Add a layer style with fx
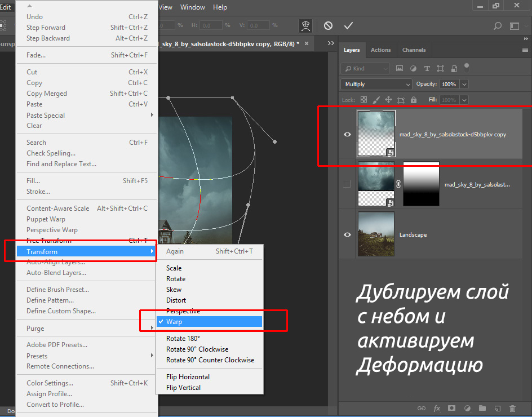The width and height of the screenshot is (532, 417). click(x=437, y=408)
